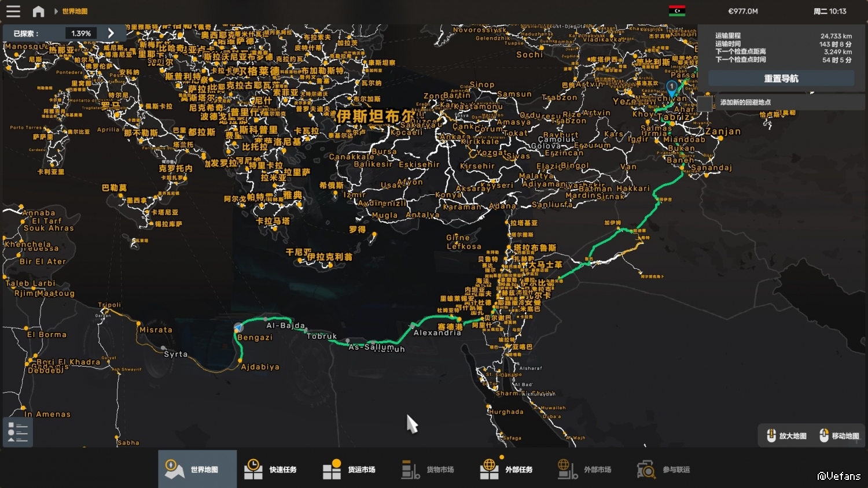This screenshot has height=488, width=868.
Task: Click the Annaba city label
Action: point(39,213)
